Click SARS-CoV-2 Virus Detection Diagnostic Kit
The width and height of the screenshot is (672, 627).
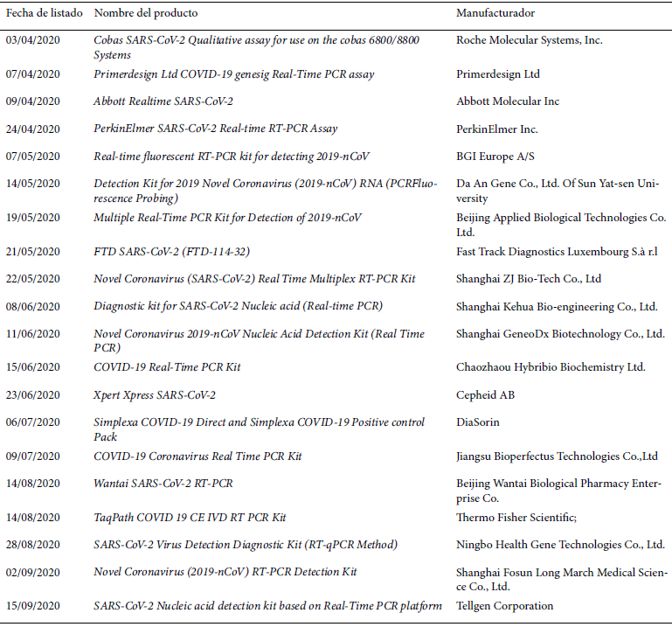coord(246,545)
